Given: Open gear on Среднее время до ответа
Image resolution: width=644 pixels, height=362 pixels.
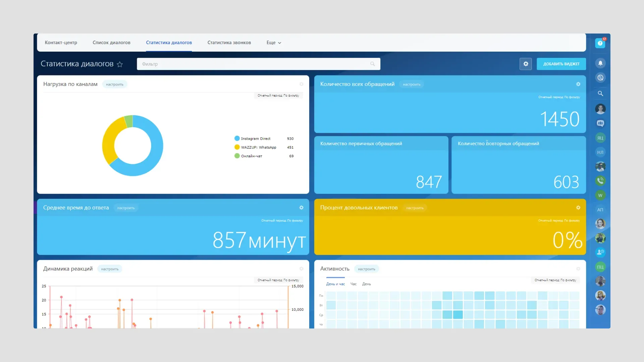Looking at the screenshot, I should point(301,208).
